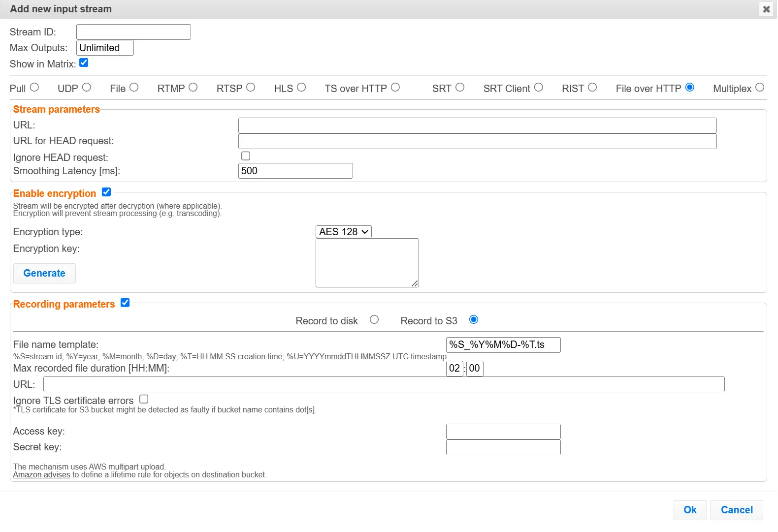Select the Pull radio button
778x532 pixels.
point(34,87)
